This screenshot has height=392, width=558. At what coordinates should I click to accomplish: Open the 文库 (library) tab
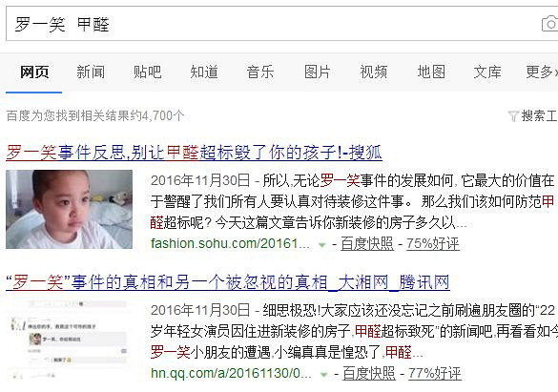[x=487, y=72]
